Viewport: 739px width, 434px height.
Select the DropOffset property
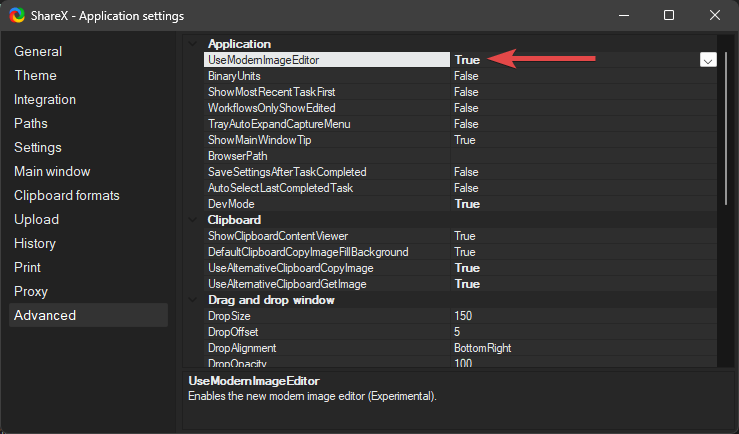(x=233, y=332)
